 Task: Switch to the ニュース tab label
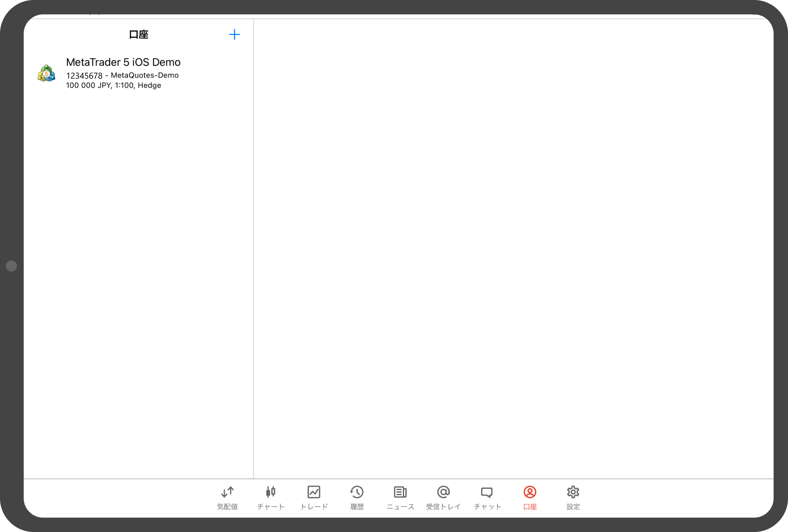400,507
